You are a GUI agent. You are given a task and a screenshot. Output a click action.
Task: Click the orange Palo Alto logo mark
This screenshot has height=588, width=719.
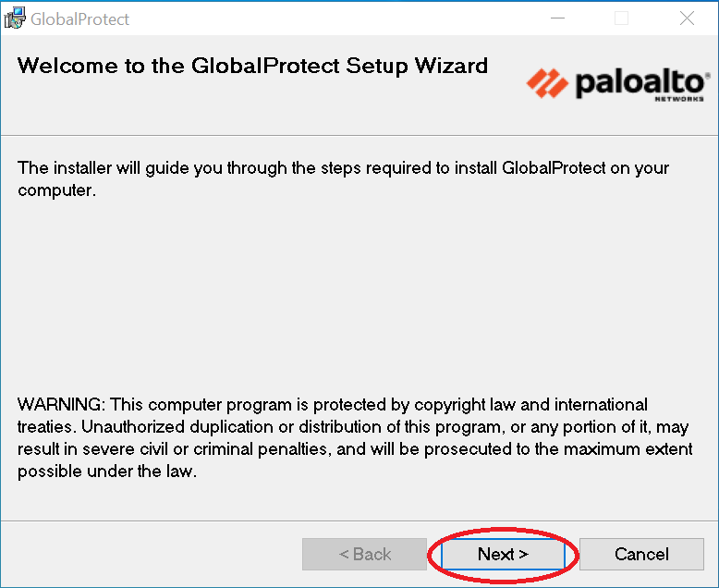pyautogui.click(x=548, y=84)
